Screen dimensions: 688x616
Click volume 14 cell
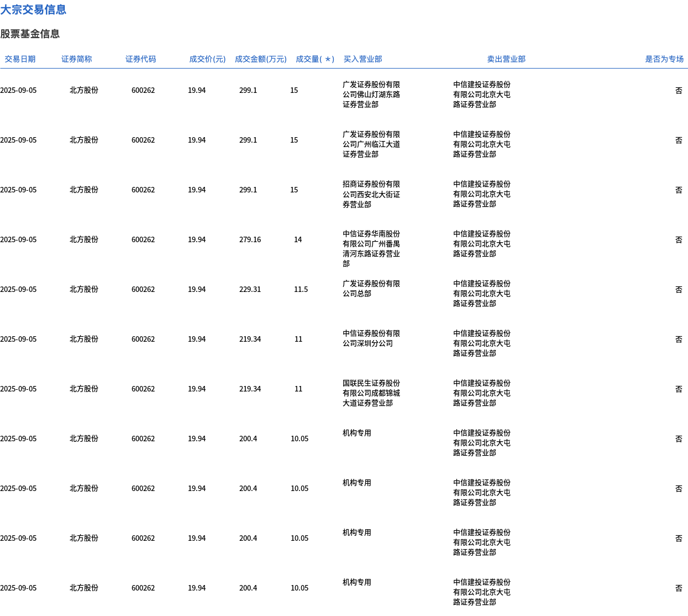(x=298, y=239)
